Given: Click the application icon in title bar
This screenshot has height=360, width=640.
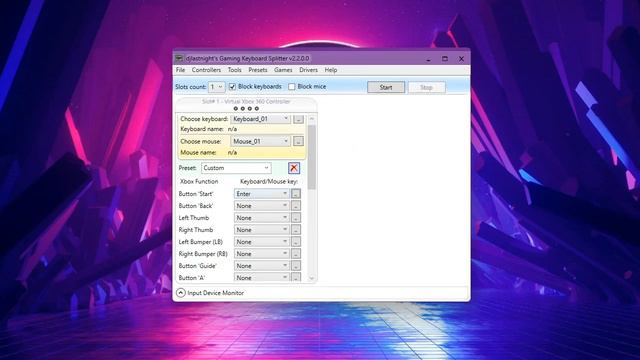Looking at the screenshot, I should (x=179, y=58).
